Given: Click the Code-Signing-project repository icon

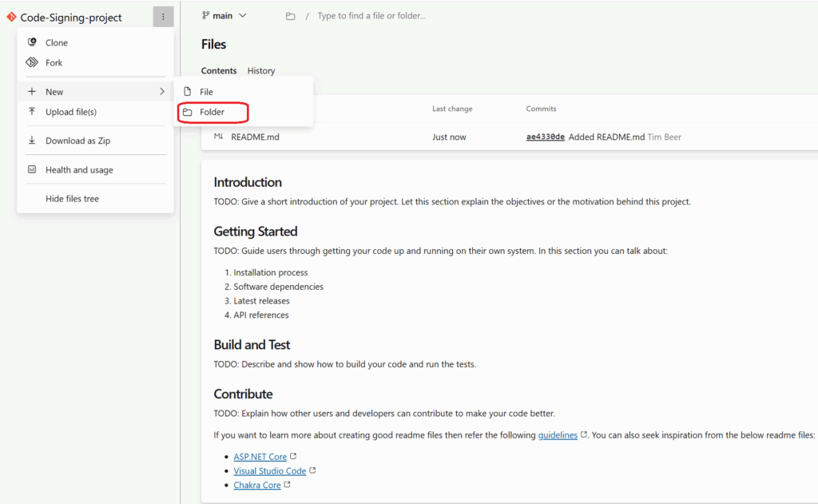Looking at the screenshot, I should coord(11,17).
